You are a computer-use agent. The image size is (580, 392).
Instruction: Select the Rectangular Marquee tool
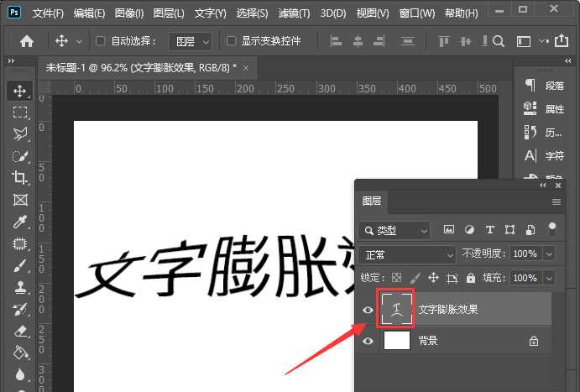(20, 112)
